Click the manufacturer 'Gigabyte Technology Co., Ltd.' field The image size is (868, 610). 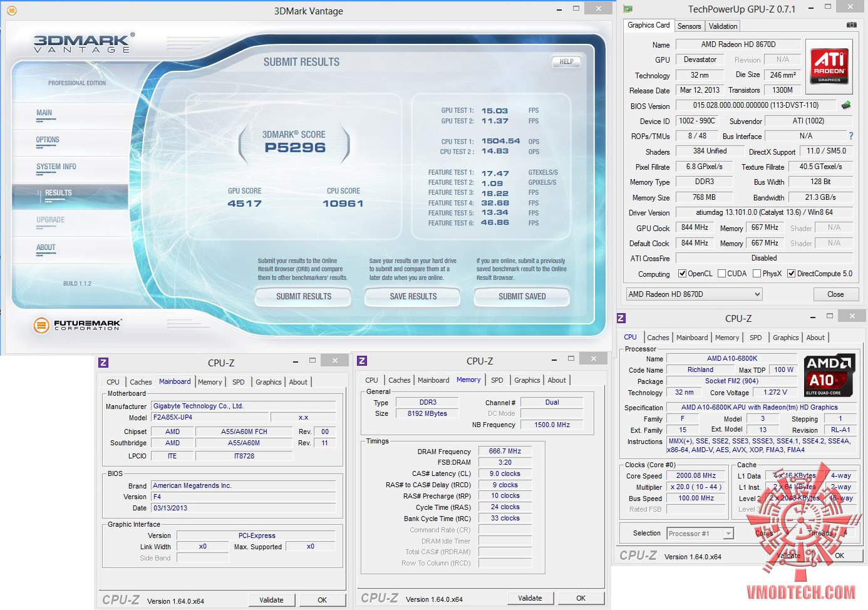point(244,406)
